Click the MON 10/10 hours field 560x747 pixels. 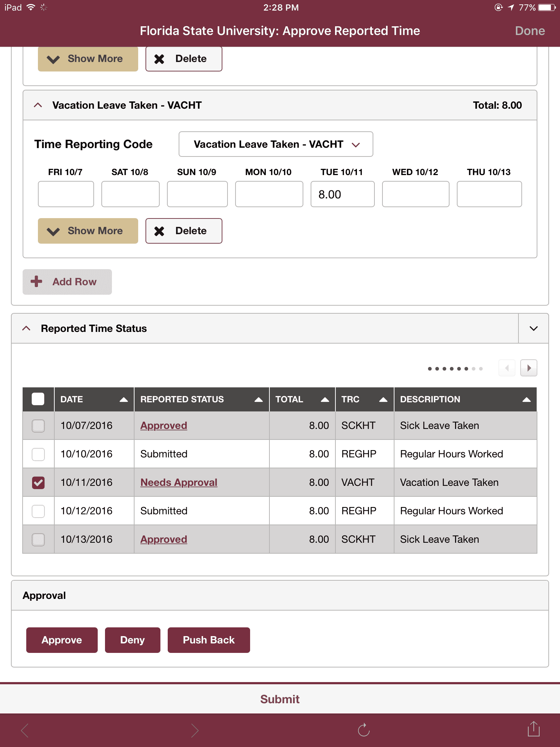(x=269, y=194)
